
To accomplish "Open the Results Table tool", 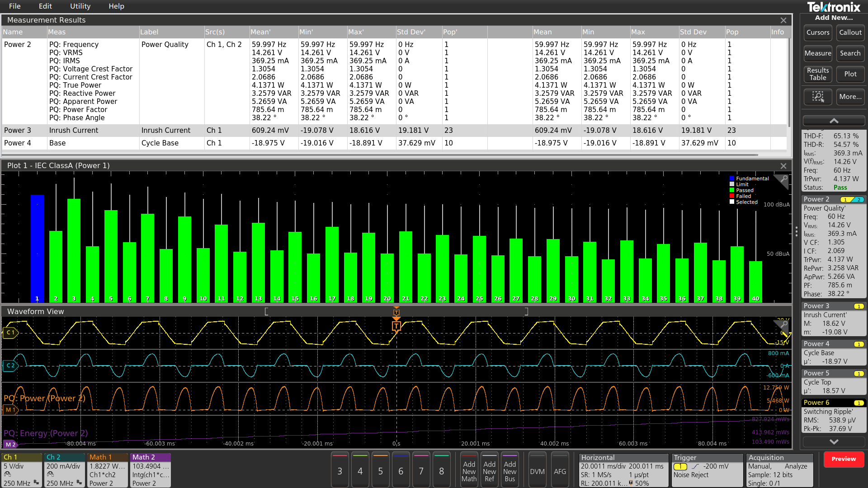I will point(817,74).
